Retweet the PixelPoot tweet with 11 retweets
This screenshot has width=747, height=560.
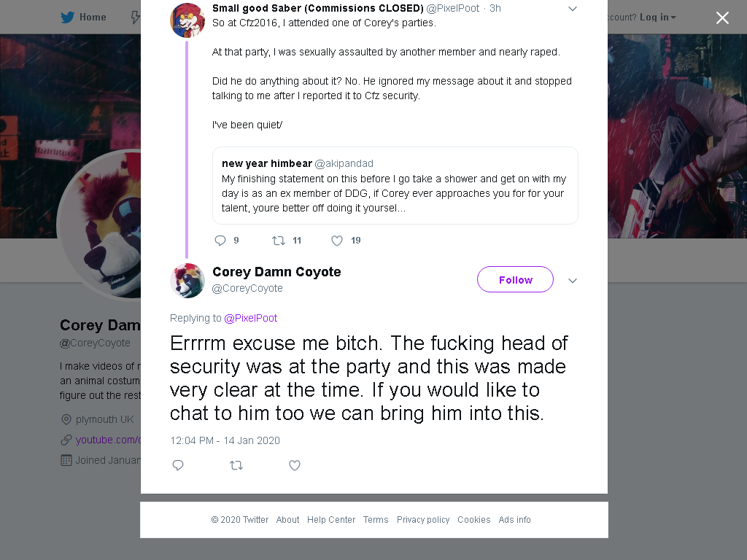point(278,241)
